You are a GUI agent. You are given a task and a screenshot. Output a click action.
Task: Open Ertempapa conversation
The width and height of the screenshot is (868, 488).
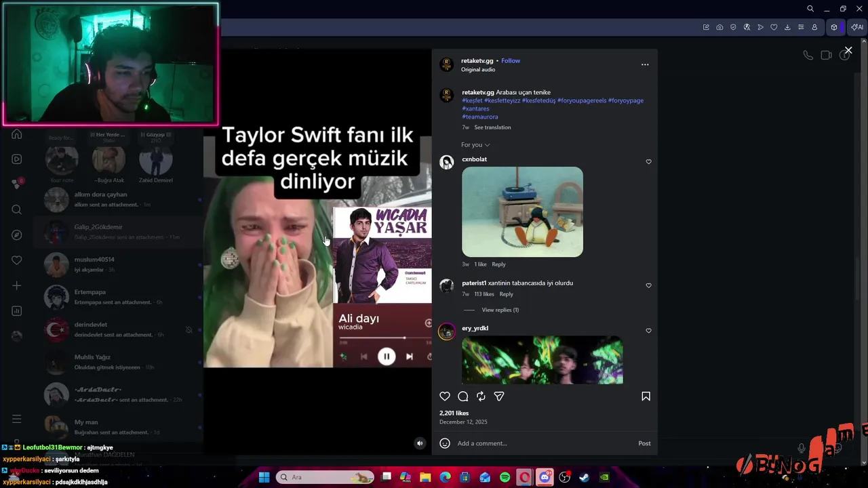click(x=119, y=297)
